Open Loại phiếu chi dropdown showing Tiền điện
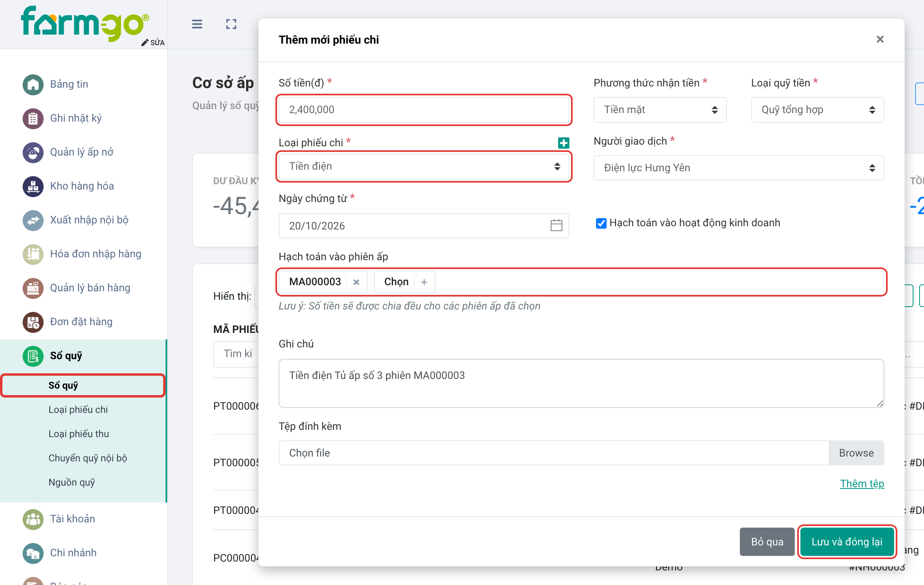The image size is (924, 585). click(x=424, y=166)
